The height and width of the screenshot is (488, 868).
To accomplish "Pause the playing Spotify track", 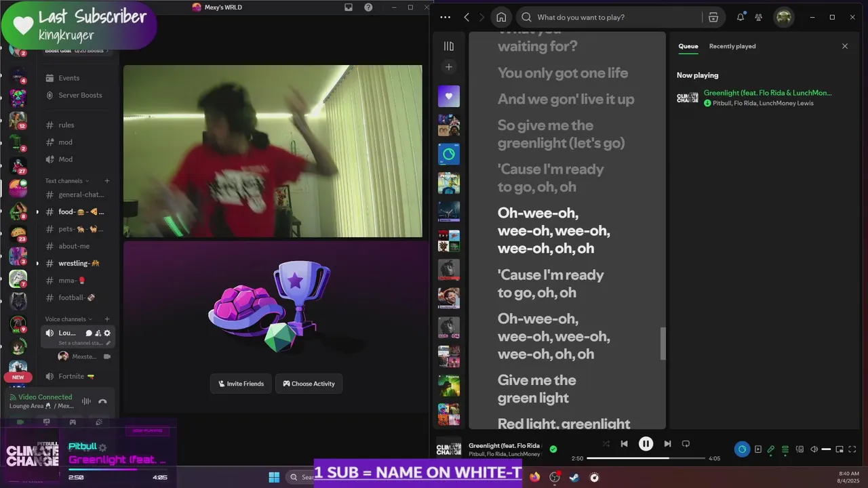I will pos(646,444).
